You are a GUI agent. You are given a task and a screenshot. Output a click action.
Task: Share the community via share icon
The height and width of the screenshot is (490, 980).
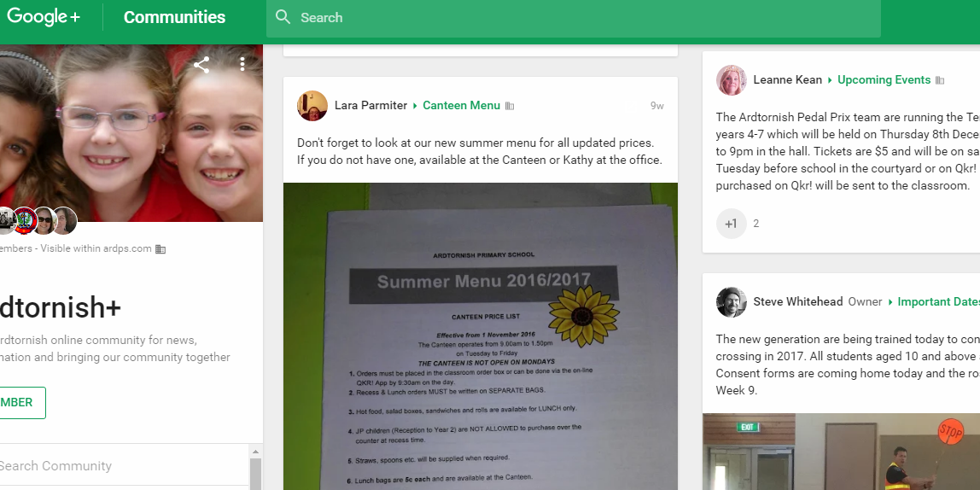201,65
